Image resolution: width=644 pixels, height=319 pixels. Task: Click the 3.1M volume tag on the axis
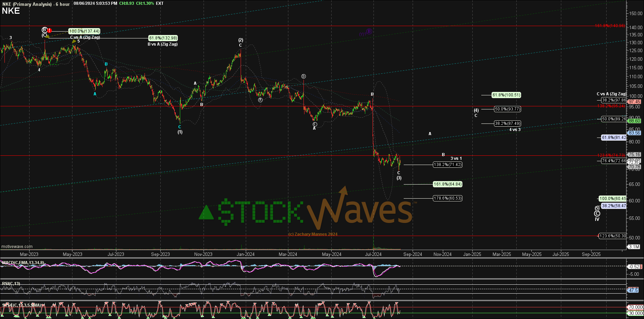(634, 247)
